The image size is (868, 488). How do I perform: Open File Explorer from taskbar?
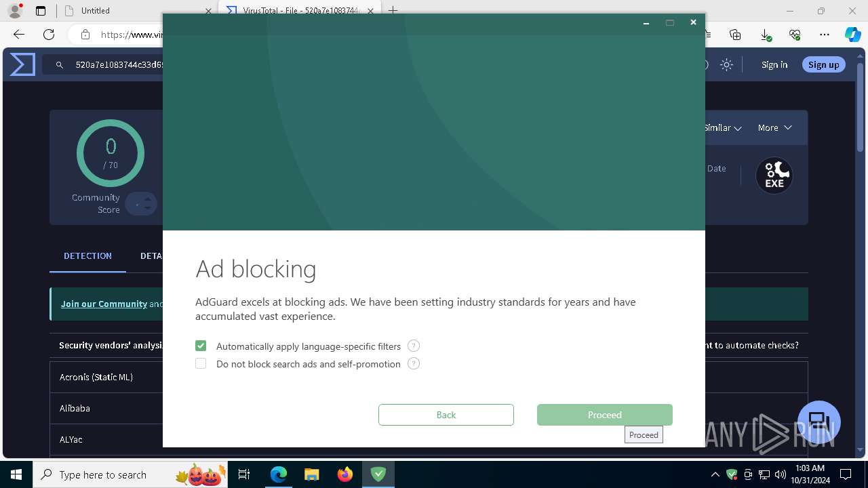tap(311, 474)
